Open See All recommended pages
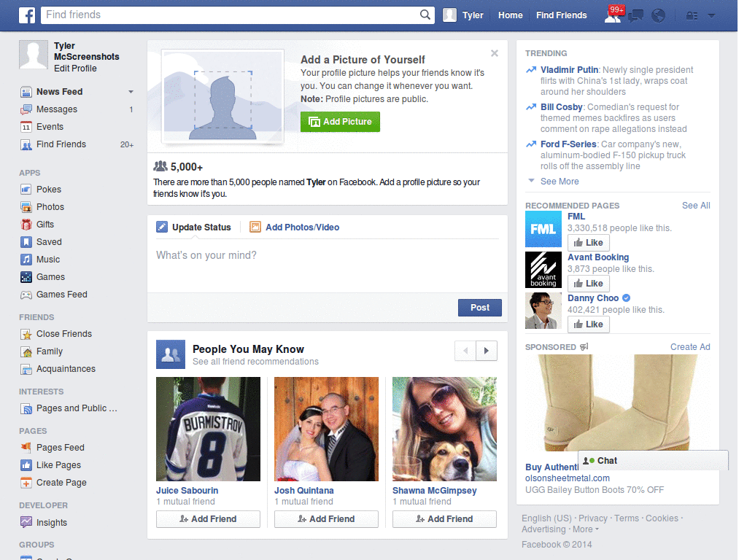Screen dimensions: 747x560 point(696,206)
